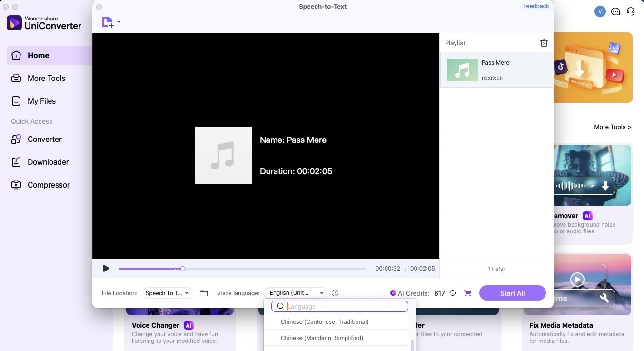The width and height of the screenshot is (644, 351).
Task: Select the Pass Mere playlist thumbnail
Action: click(463, 70)
